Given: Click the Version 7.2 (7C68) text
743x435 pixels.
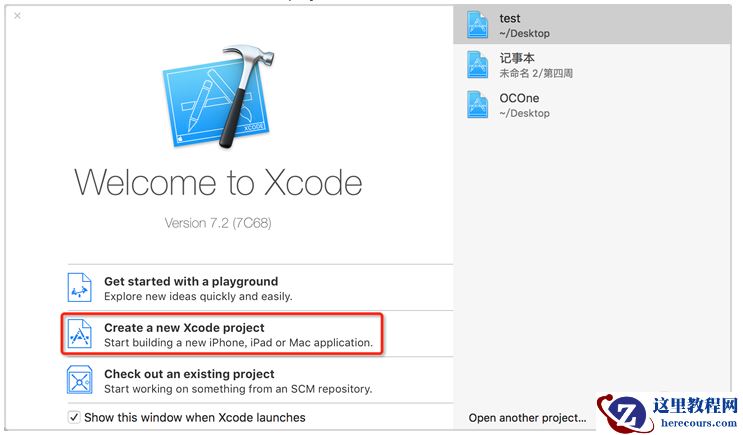Looking at the screenshot, I should click(x=218, y=223).
